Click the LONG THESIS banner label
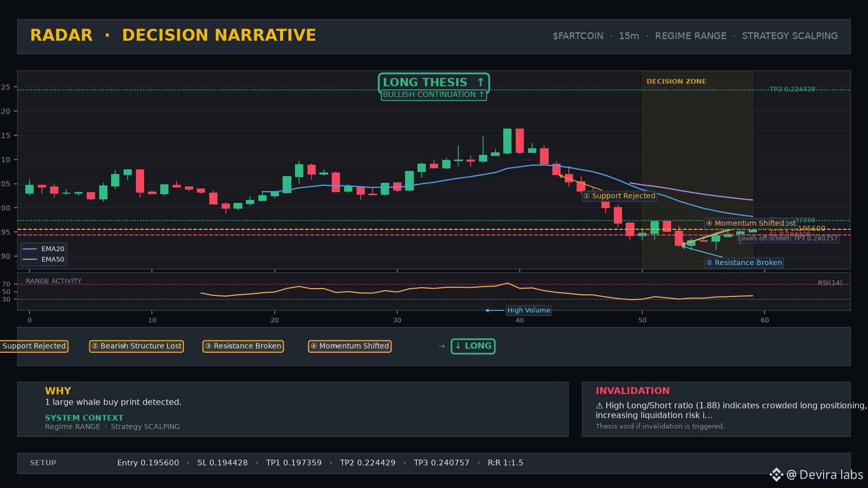This screenshot has width=868, height=488. (x=433, y=82)
